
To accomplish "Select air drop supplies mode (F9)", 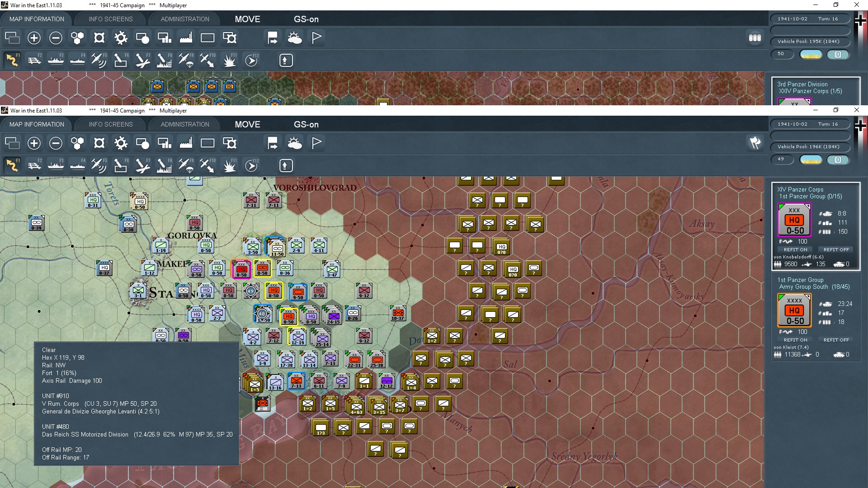I will 186,165.
